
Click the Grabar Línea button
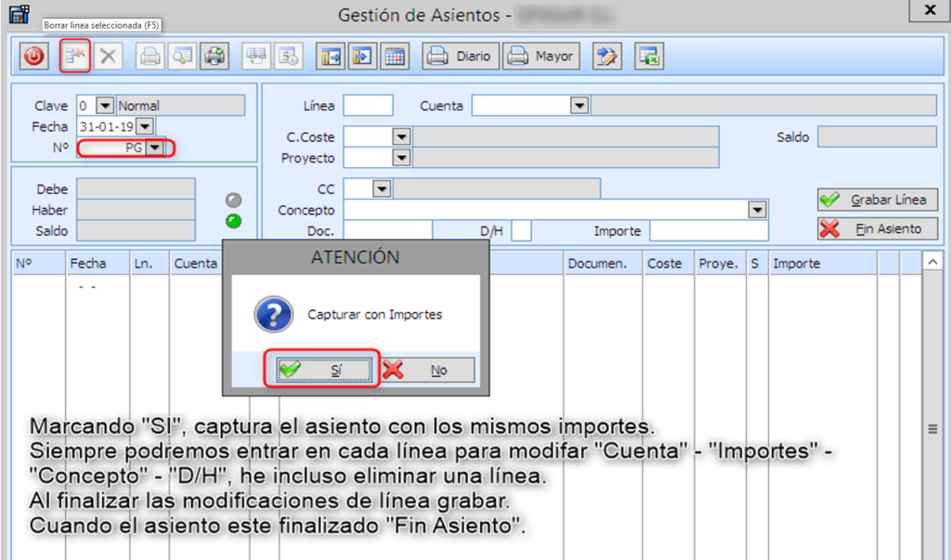point(877,200)
